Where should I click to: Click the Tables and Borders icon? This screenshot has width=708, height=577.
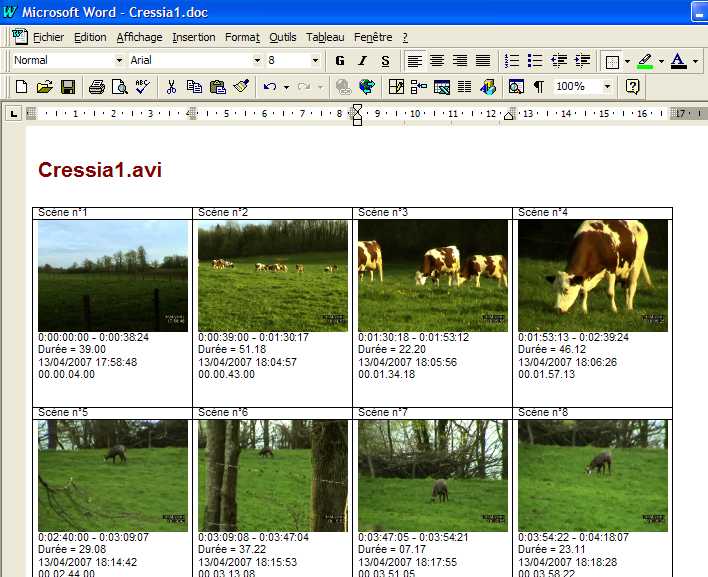click(x=396, y=86)
